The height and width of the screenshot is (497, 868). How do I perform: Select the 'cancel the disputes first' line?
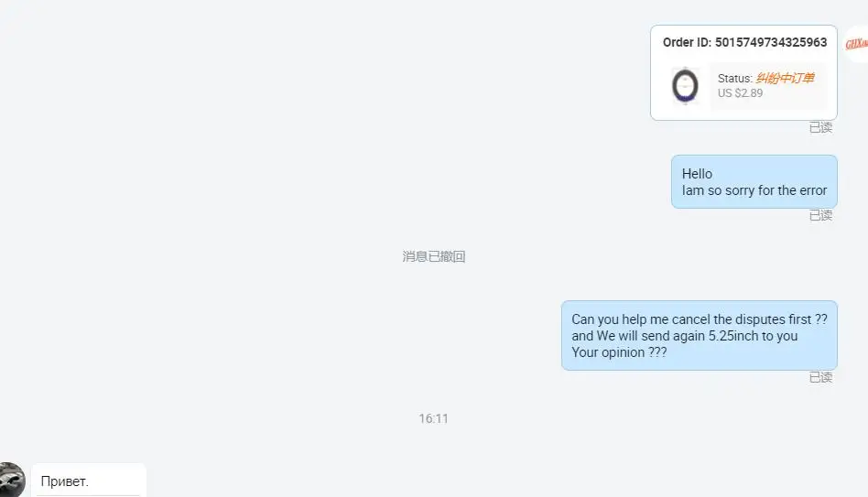pyautogui.click(x=700, y=319)
